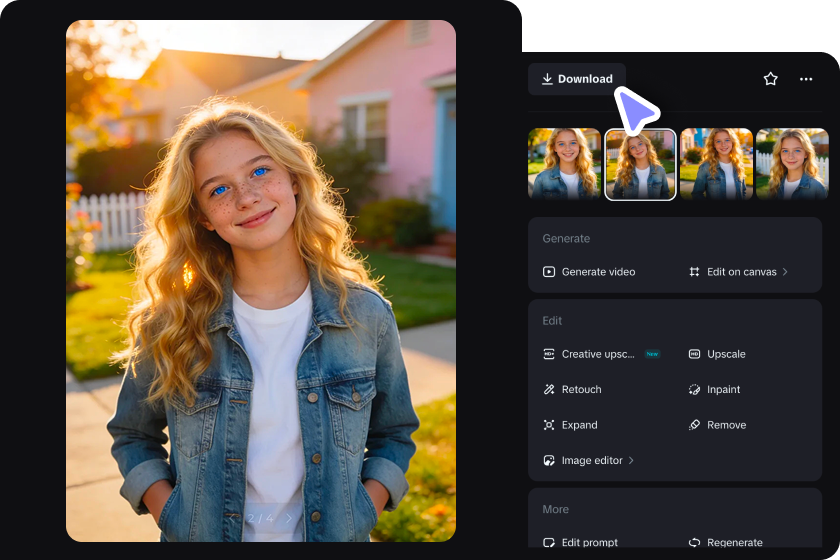Go to next image with right arrow
840x560 pixels.
click(x=289, y=518)
